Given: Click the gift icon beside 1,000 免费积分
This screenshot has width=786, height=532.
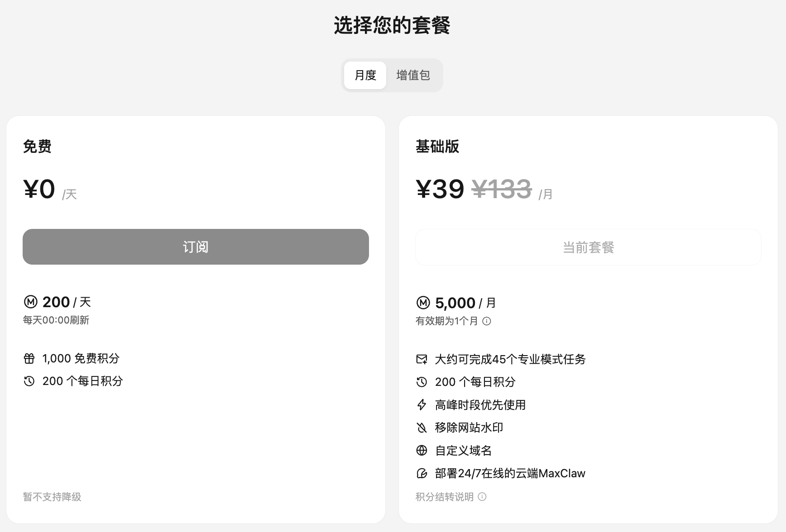Looking at the screenshot, I should point(29,358).
